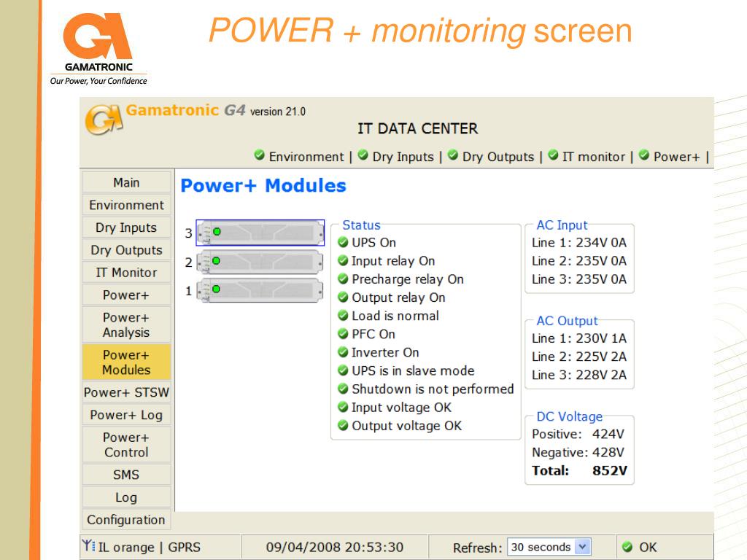Image resolution: width=747 pixels, height=560 pixels.
Task: Click the green check beside Dry Inputs status
Action: (363, 155)
